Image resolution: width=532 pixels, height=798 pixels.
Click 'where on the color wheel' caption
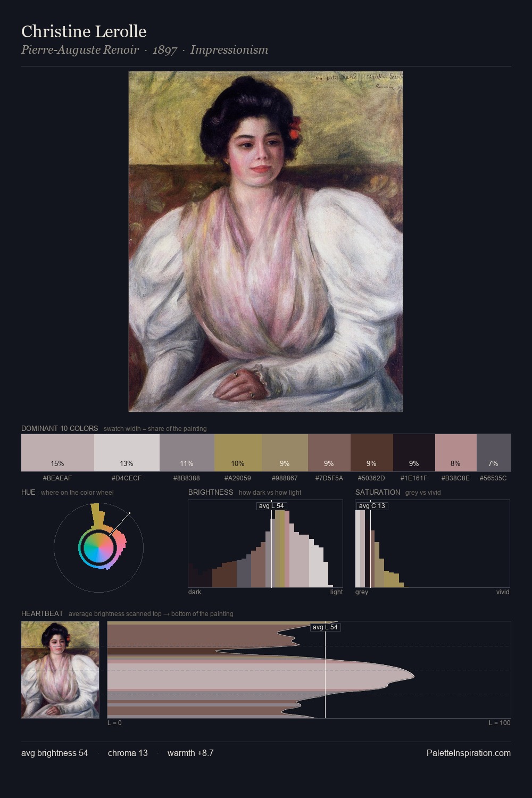(77, 492)
